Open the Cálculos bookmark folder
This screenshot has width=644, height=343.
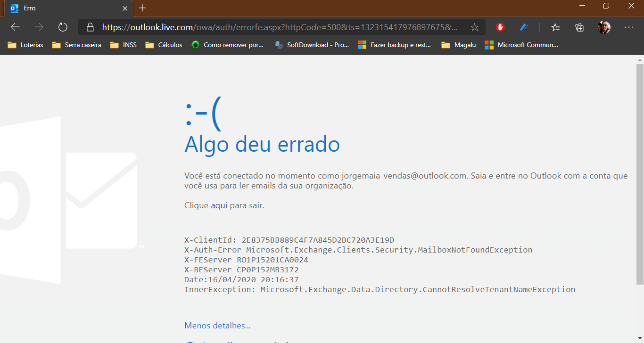(x=164, y=45)
